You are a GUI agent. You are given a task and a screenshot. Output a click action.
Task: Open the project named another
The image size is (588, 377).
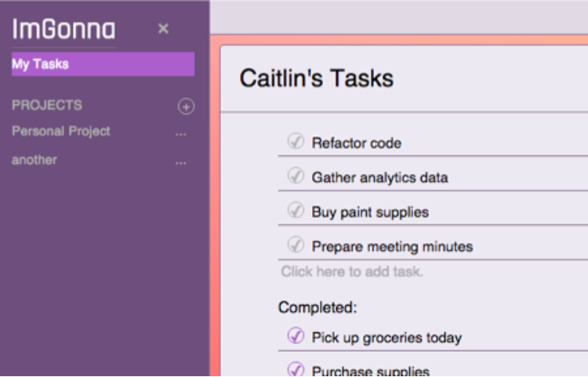click(x=34, y=160)
